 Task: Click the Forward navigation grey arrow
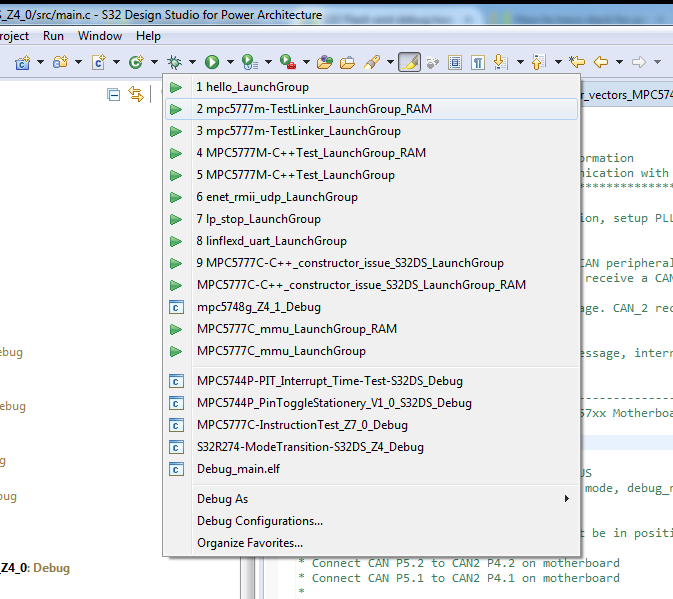pyautogui.click(x=639, y=63)
